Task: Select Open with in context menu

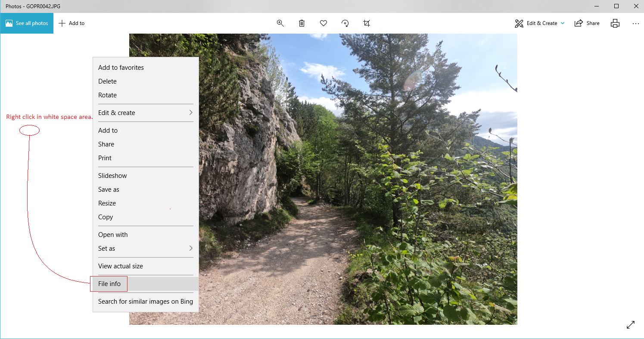Action: 146,235
